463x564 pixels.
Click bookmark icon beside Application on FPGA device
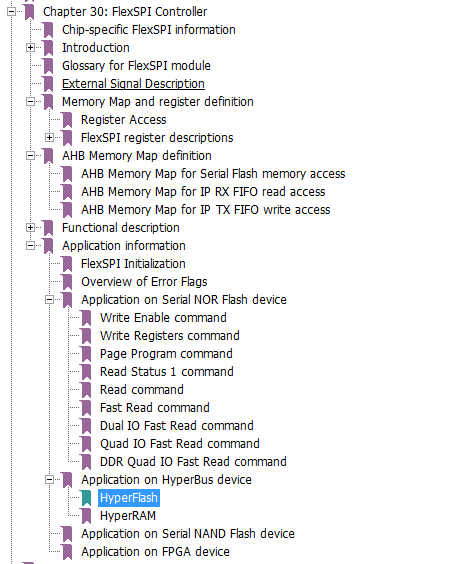67,552
